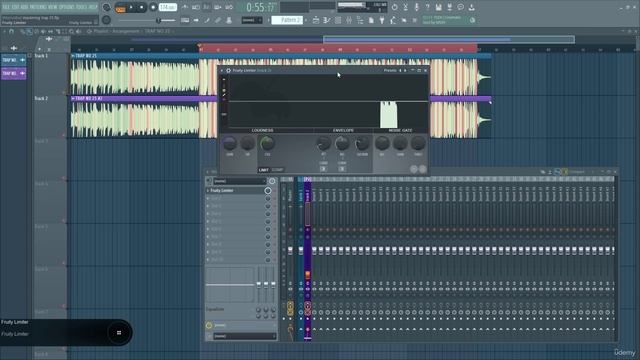Open the piano roll view icon
Image resolution: width=640 pixels, height=360 pixels.
[327, 20]
